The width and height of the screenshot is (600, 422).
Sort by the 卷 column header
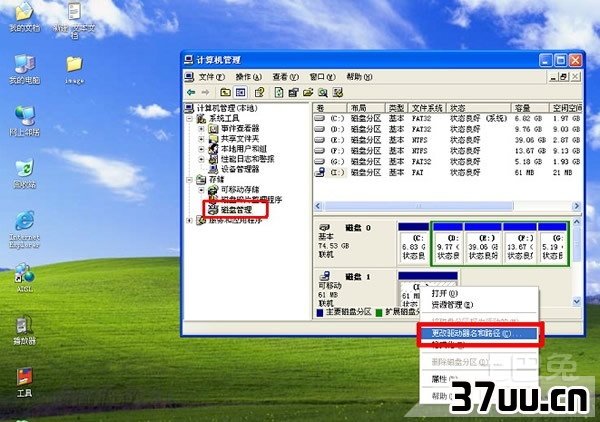(330, 108)
